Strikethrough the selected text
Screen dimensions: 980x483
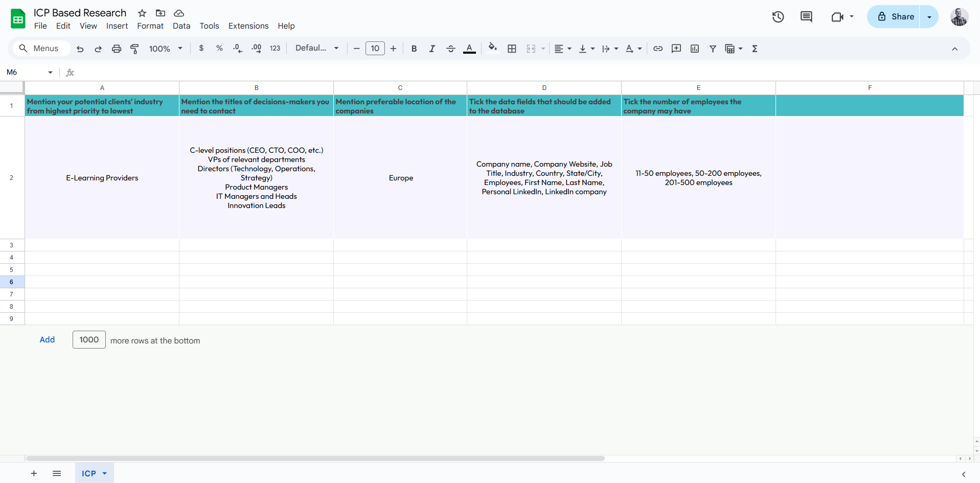(450, 49)
